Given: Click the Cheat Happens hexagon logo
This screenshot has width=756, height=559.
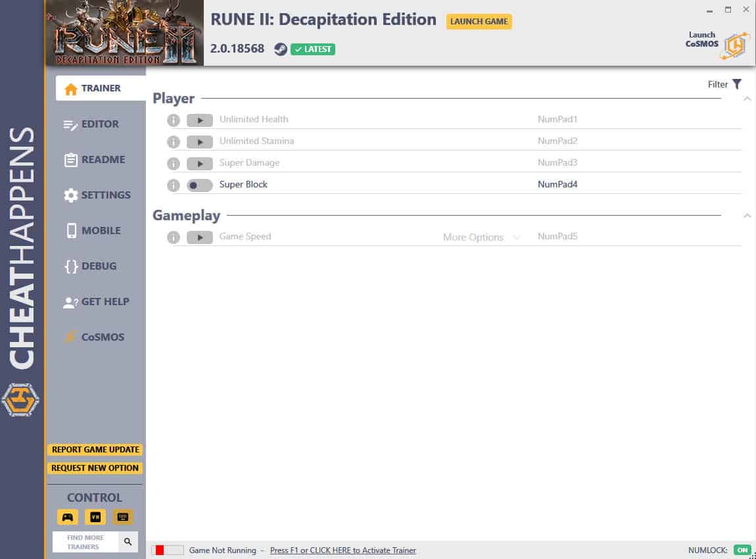Looking at the screenshot, I should (x=20, y=400).
